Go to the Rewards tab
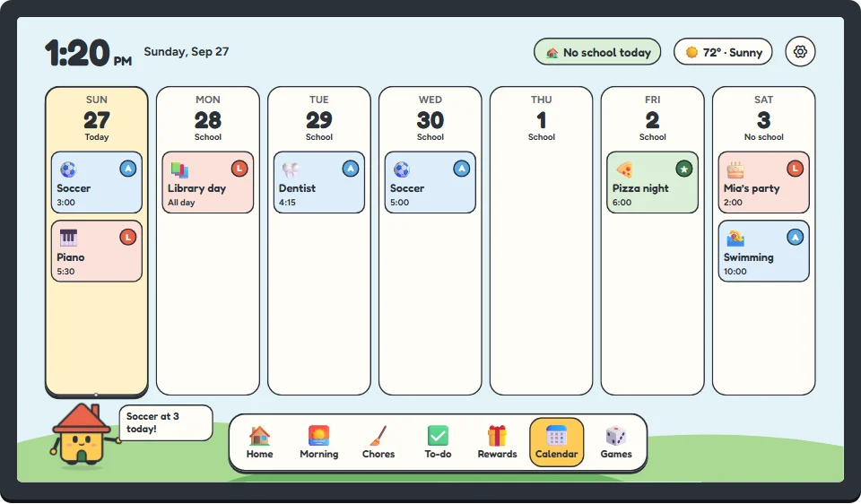The height and width of the screenshot is (504, 861). (497, 442)
